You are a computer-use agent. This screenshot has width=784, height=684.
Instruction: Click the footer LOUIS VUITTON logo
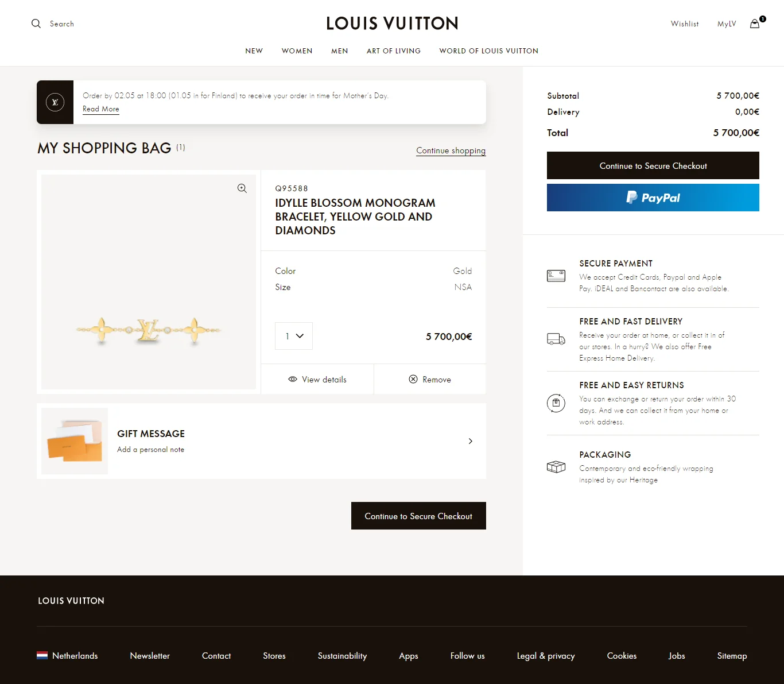click(x=71, y=601)
